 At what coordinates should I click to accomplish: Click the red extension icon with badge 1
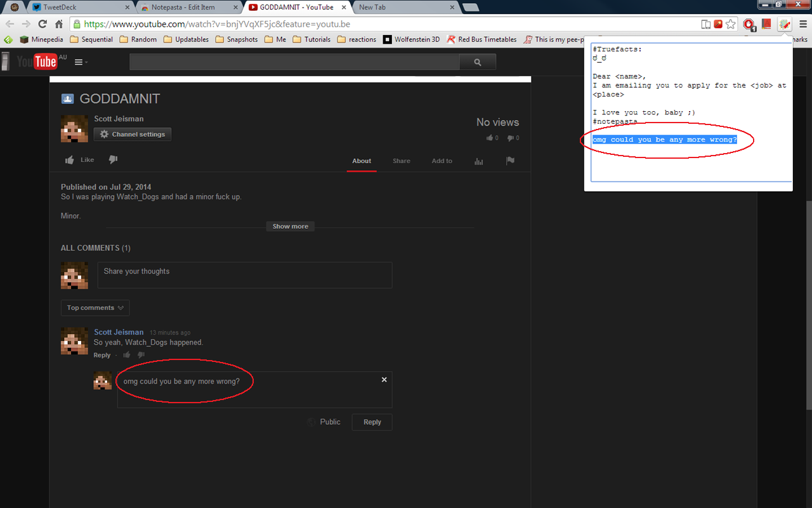[749, 25]
